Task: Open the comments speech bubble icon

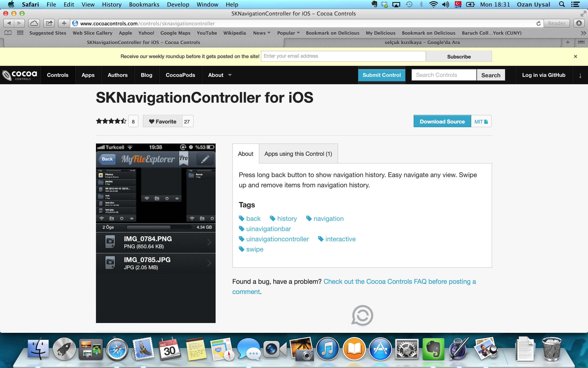Action: point(362,315)
